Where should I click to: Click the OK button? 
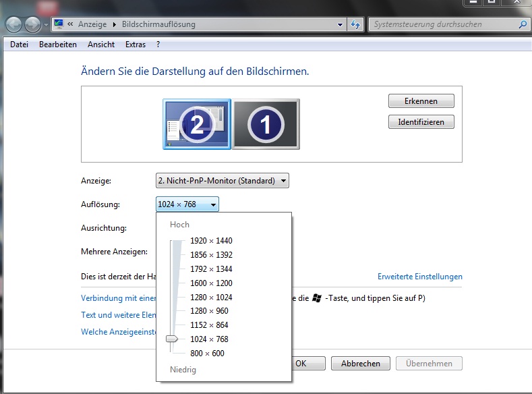(x=308, y=364)
